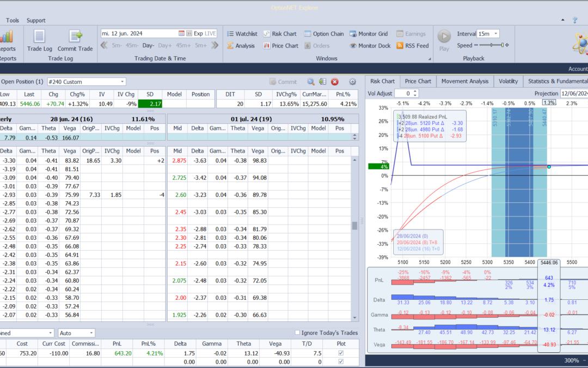Open the Option Chain window
Screen dimensions: 588x368
323,34
